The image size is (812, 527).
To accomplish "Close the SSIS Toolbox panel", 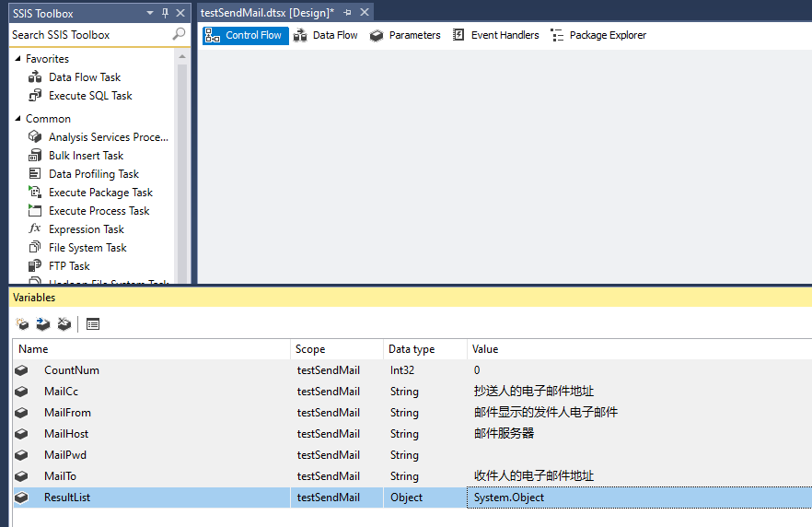I will coord(180,13).
